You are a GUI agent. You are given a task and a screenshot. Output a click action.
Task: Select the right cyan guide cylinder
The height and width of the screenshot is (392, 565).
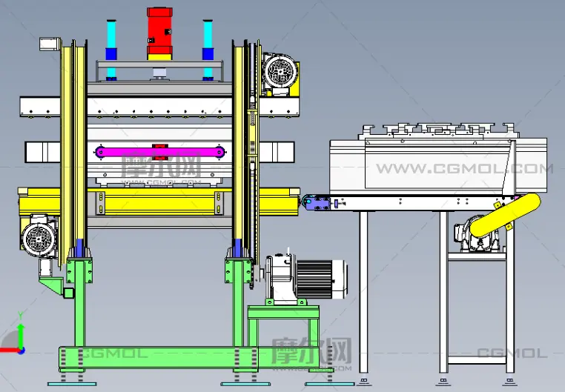point(208,46)
